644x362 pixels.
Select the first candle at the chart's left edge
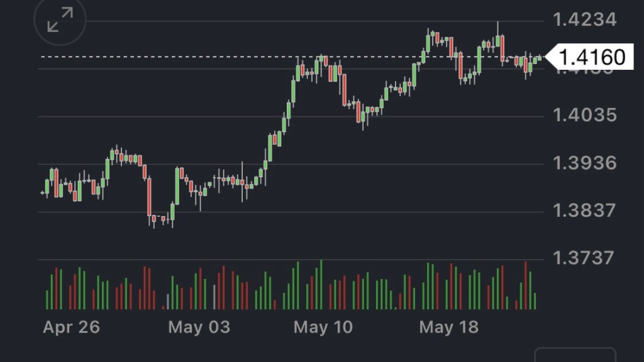tap(43, 193)
